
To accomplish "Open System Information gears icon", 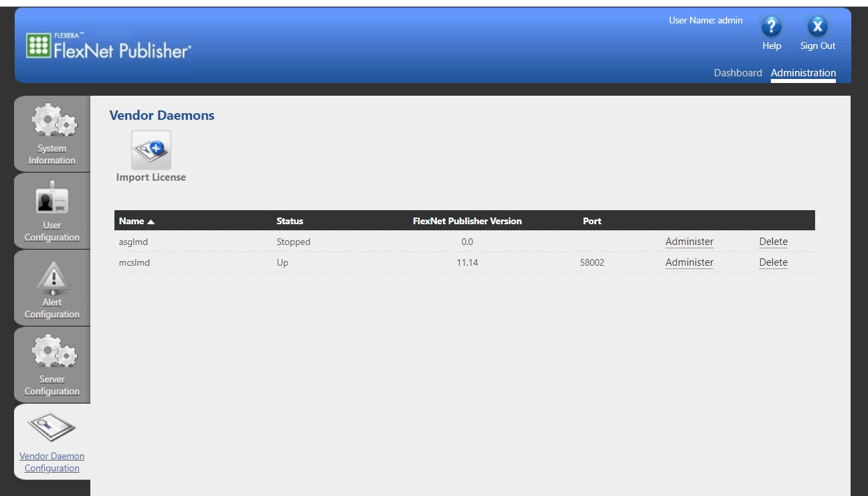I will coord(52,120).
